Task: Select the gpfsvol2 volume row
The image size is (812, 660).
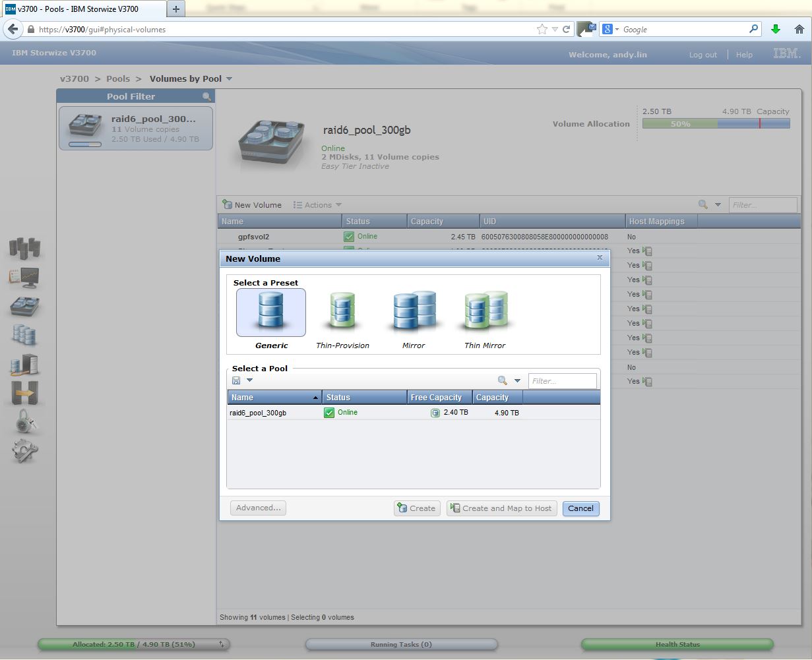Action: (x=509, y=236)
